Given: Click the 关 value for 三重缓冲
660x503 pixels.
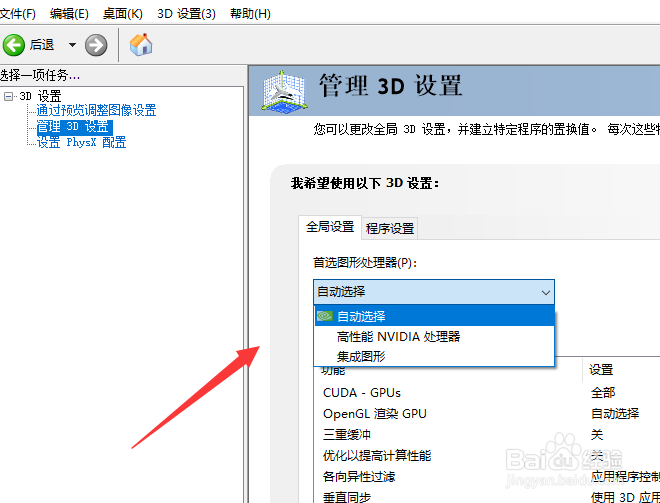Looking at the screenshot, I should tap(597, 435).
